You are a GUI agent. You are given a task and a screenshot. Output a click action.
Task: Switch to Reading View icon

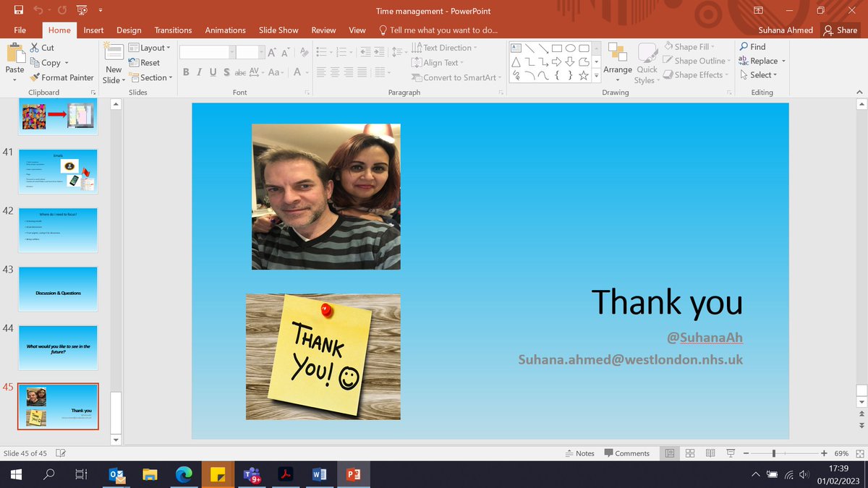click(710, 453)
